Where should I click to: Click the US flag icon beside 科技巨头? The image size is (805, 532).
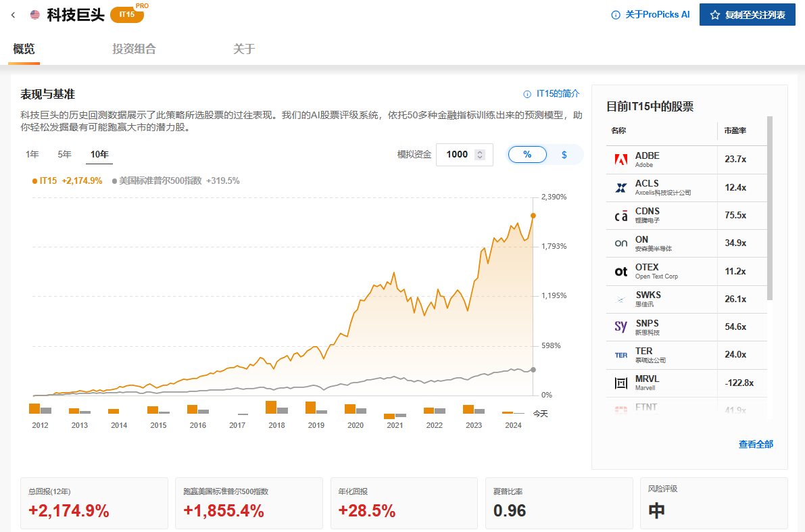tap(35, 15)
